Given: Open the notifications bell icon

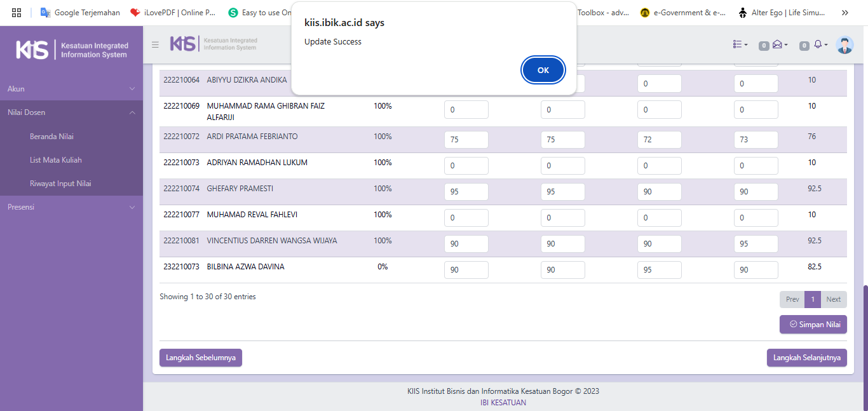Looking at the screenshot, I should point(818,44).
